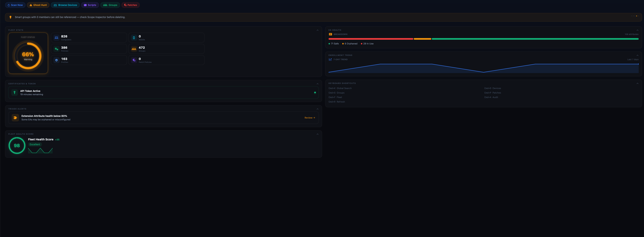This screenshot has height=237, width=644.
Task: Open Browse Devices from the top bar
Action: pyautogui.click(x=65, y=5)
